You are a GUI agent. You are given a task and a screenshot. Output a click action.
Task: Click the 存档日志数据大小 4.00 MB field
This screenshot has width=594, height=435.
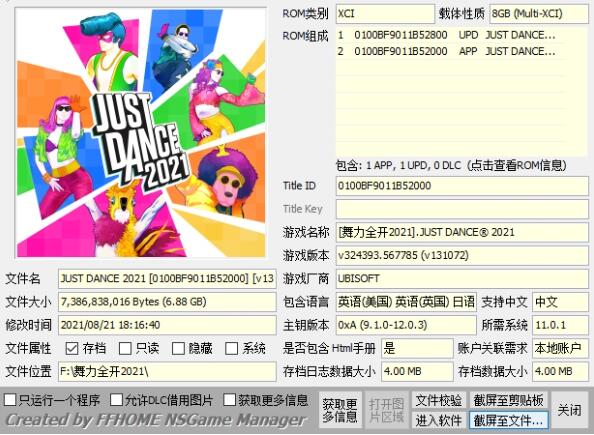pyautogui.click(x=417, y=371)
